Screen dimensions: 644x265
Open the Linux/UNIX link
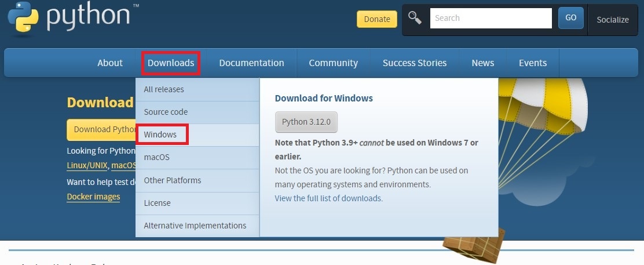pyautogui.click(x=87, y=166)
